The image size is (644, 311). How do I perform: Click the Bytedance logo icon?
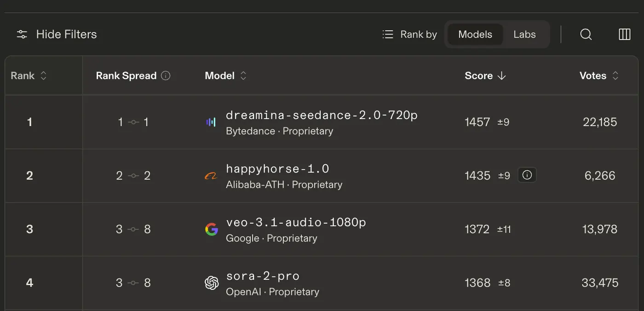pyautogui.click(x=211, y=122)
